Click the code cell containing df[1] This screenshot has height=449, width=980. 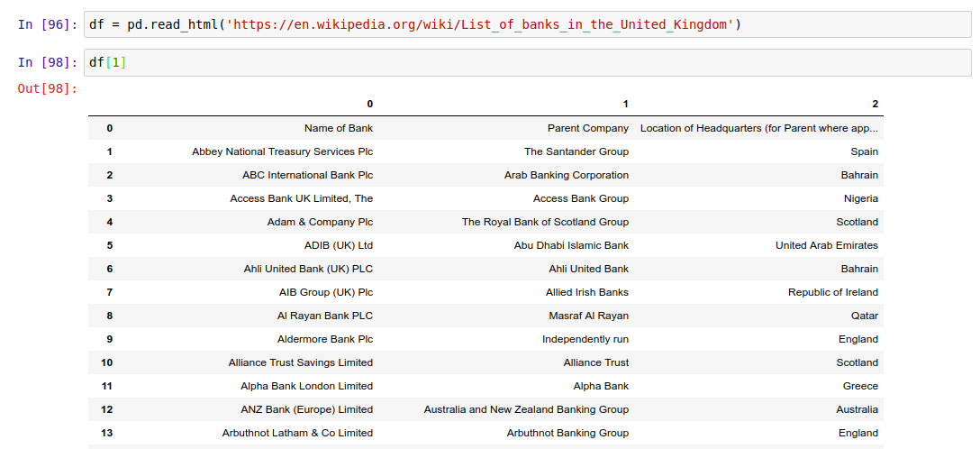point(528,62)
